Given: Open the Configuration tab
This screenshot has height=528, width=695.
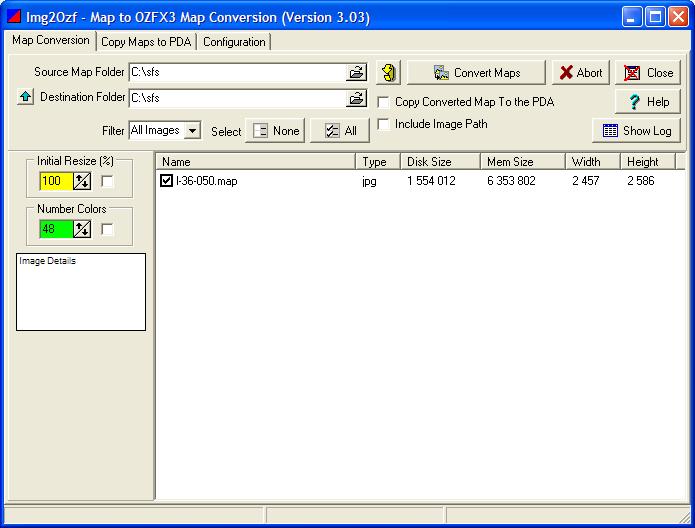Looking at the screenshot, I should pos(234,42).
